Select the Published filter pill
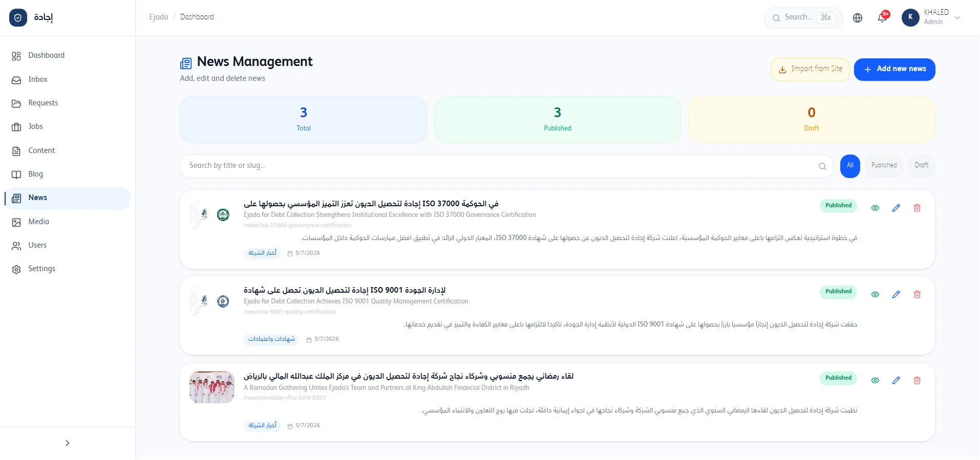Screen dimensions: 980x460 [884, 166]
